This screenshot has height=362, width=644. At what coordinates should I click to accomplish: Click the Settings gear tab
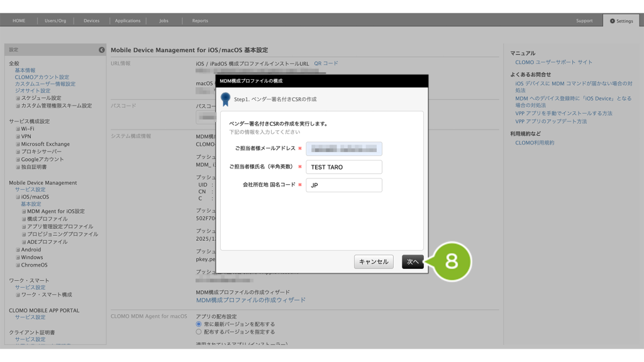click(621, 21)
